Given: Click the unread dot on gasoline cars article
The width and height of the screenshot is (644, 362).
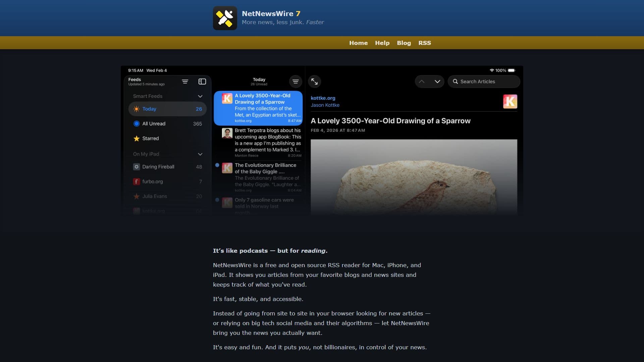Looking at the screenshot, I should tap(217, 200).
